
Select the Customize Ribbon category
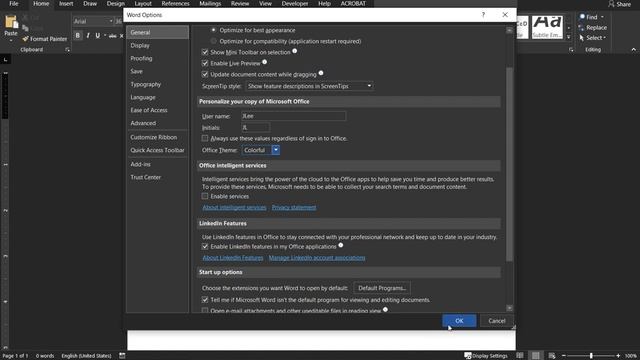pyautogui.click(x=157, y=137)
